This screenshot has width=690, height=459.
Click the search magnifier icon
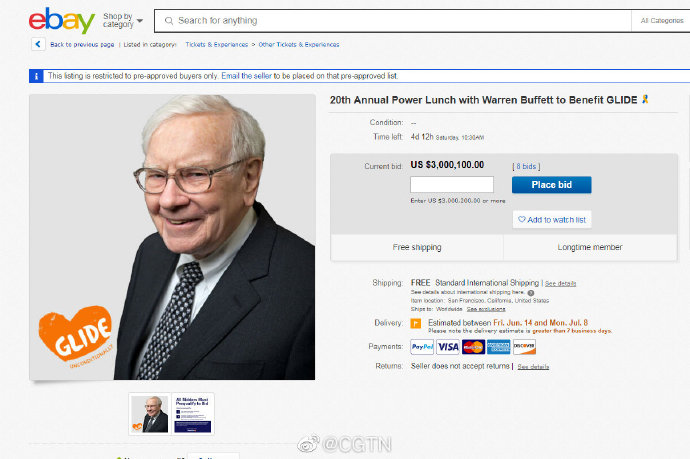169,21
